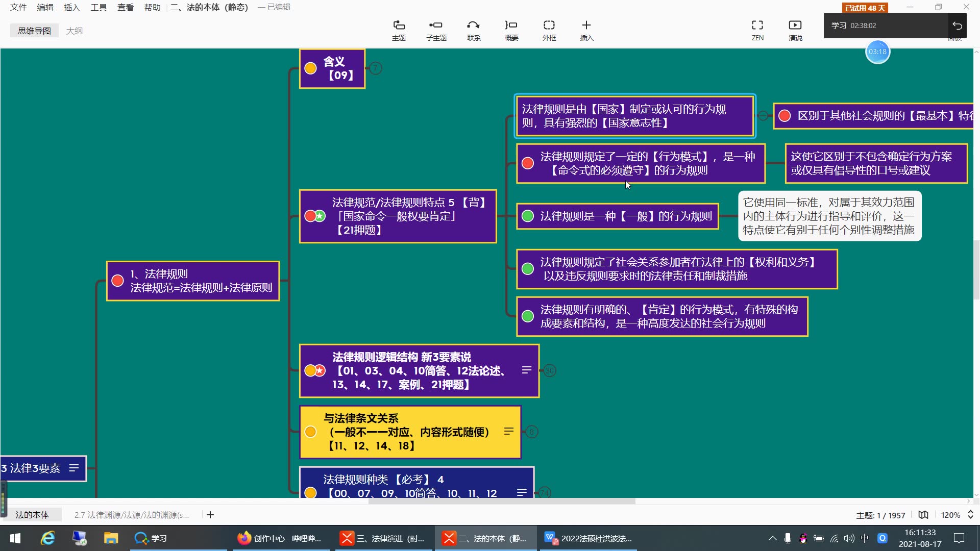Add a subtopic with 子主题

(436, 31)
